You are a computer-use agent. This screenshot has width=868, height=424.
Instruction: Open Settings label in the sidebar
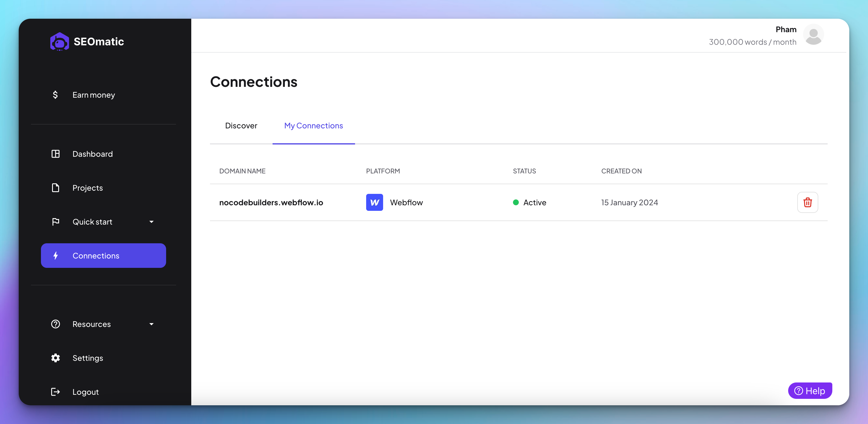(x=88, y=358)
